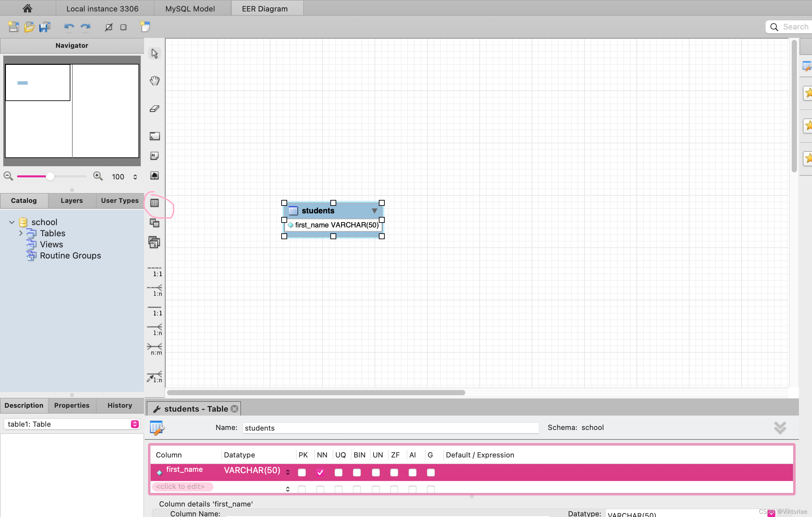Click the <click to edit> column placeholder

pyautogui.click(x=180, y=486)
